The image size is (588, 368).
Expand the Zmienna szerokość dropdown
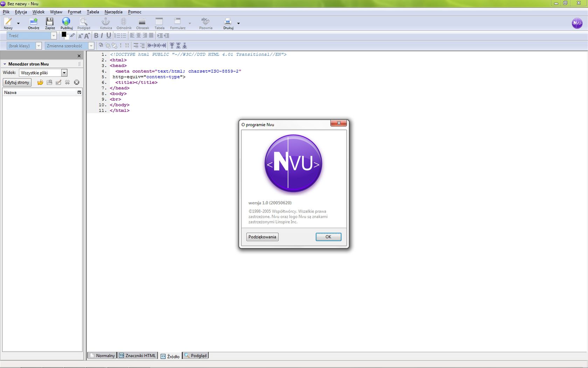91,46
